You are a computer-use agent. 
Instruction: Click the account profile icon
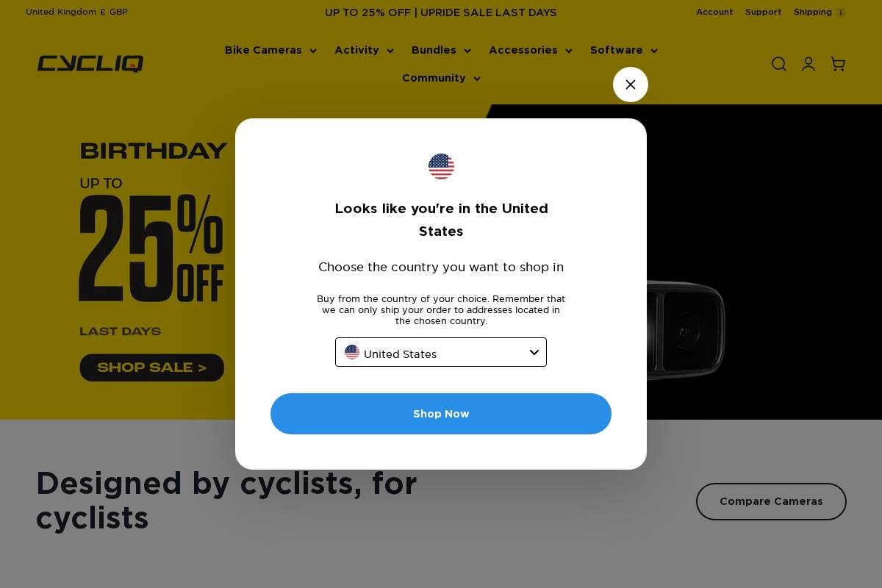coord(808,64)
